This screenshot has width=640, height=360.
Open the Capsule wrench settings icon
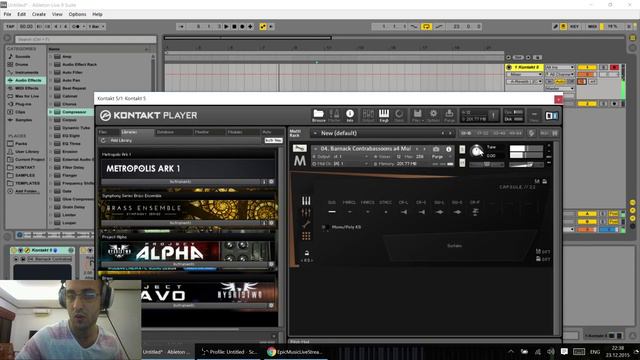[306, 224]
